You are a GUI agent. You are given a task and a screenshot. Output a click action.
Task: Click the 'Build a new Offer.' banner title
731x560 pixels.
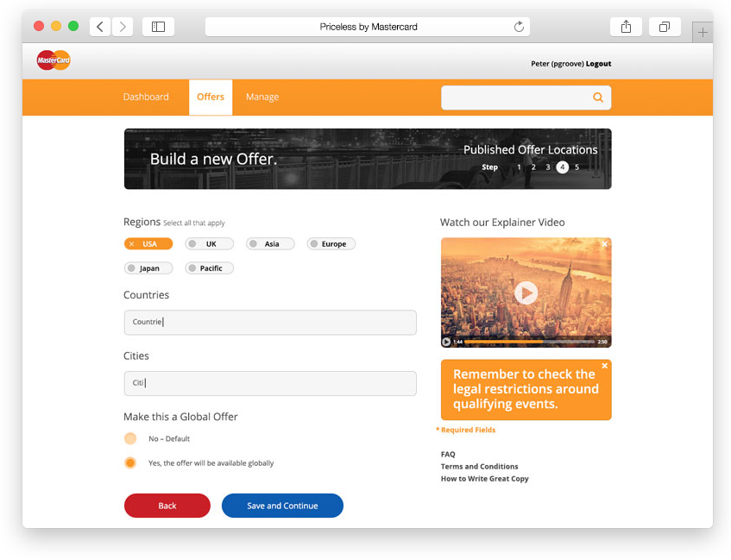(x=213, y=159)
